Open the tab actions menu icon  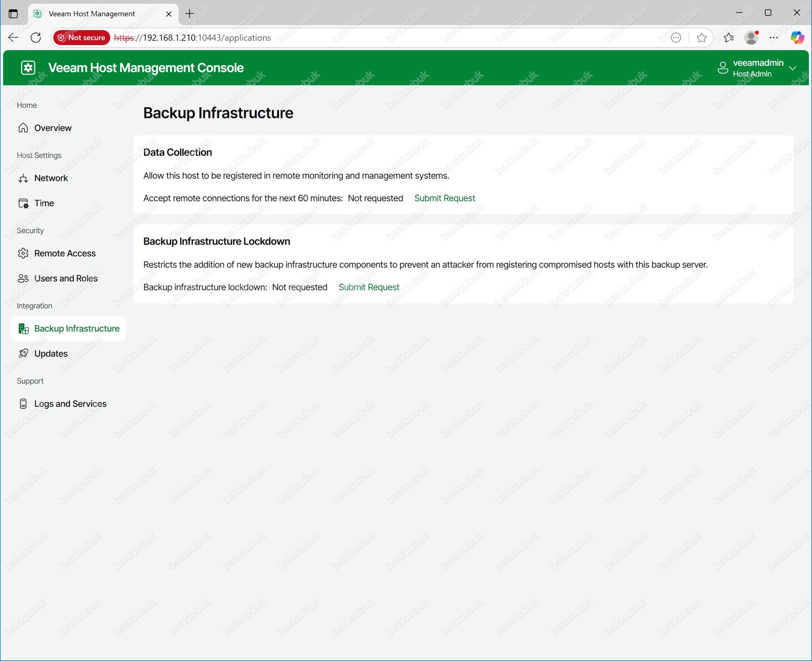[13, 14]
